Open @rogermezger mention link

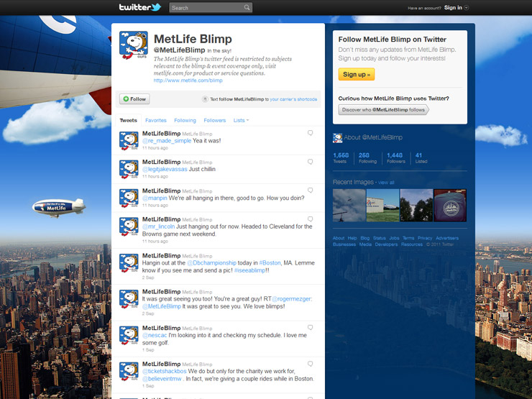coord(292,299)
